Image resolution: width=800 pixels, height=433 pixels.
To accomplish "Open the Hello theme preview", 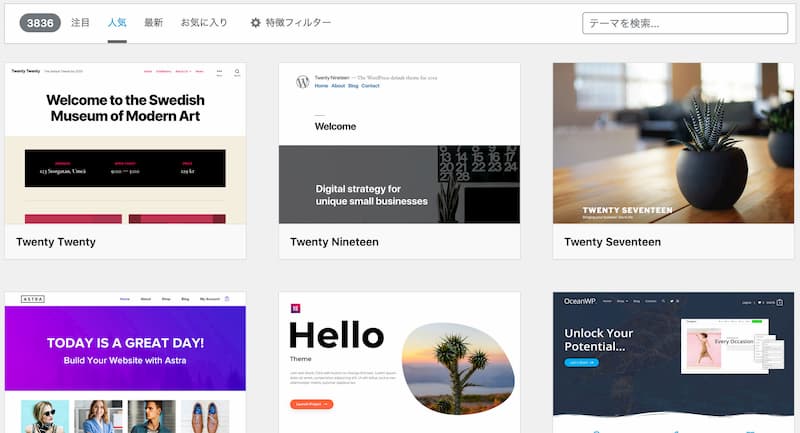I will [x=399, y=363].
